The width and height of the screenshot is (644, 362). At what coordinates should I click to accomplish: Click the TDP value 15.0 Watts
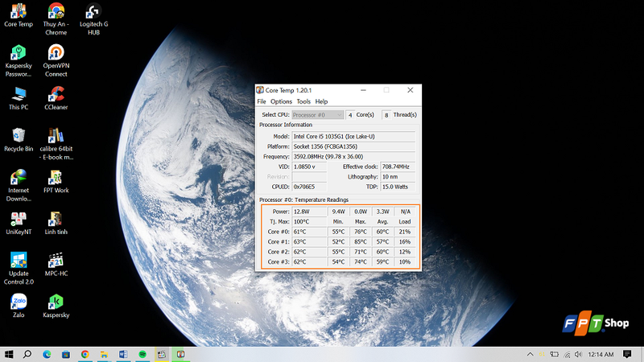pos(398,187)
